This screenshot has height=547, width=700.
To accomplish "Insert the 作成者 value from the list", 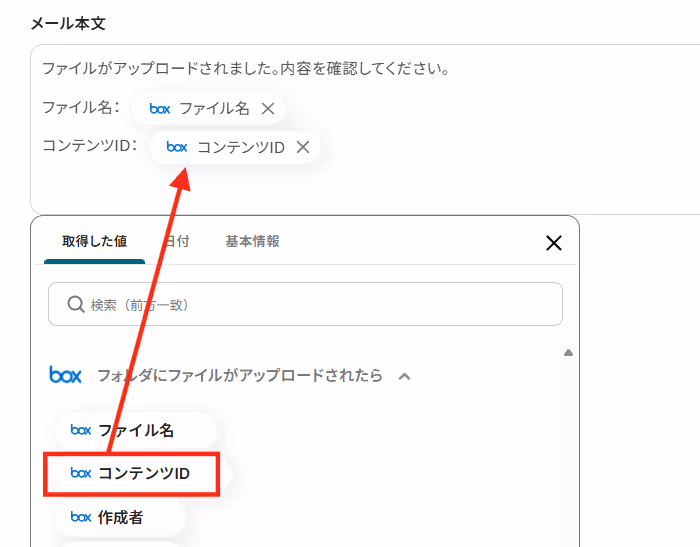I will [121, 517].
